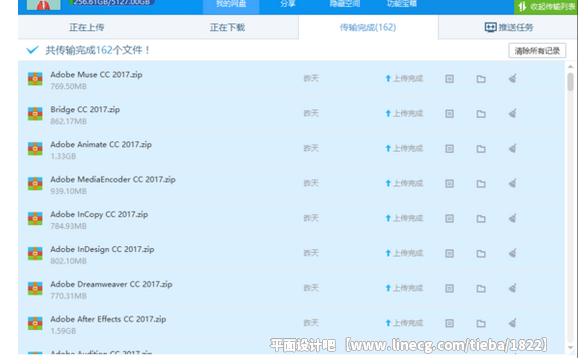Screen dimensions: 588x364
Task: Open file icon for Adobe Muse CC 2017.zip
Action: (449, 79)
